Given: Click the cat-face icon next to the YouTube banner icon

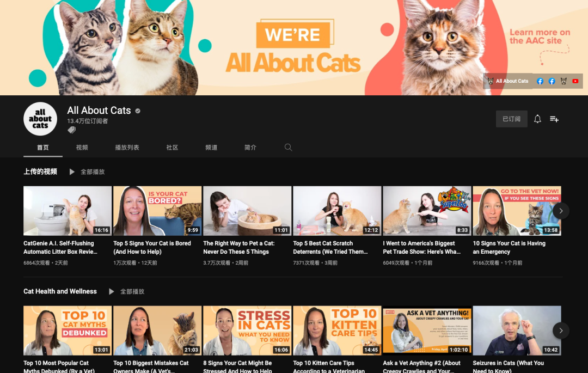Looking at the screenshot, I should 563,81.
